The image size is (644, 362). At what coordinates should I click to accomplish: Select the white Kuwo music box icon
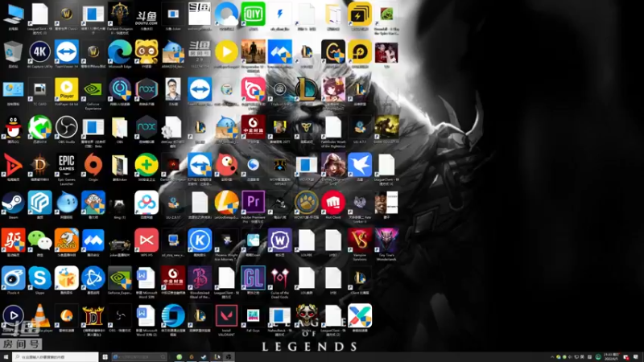67,278
